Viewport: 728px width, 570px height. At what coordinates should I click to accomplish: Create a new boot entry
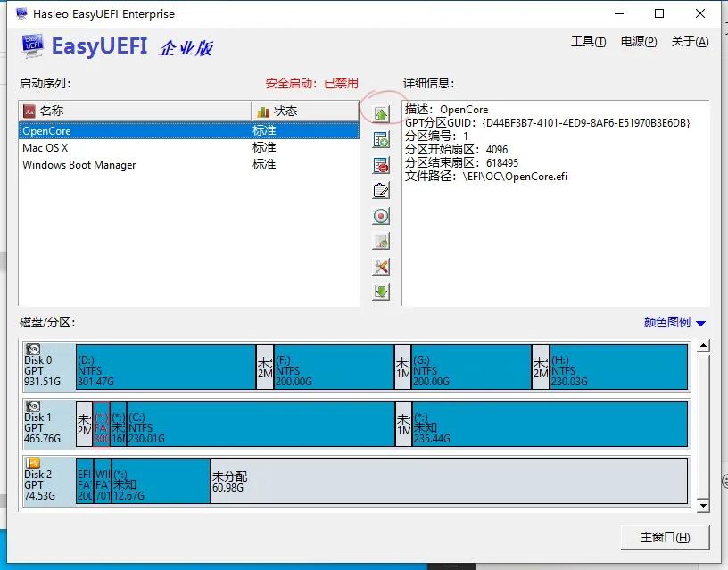(x=381, y=138)
